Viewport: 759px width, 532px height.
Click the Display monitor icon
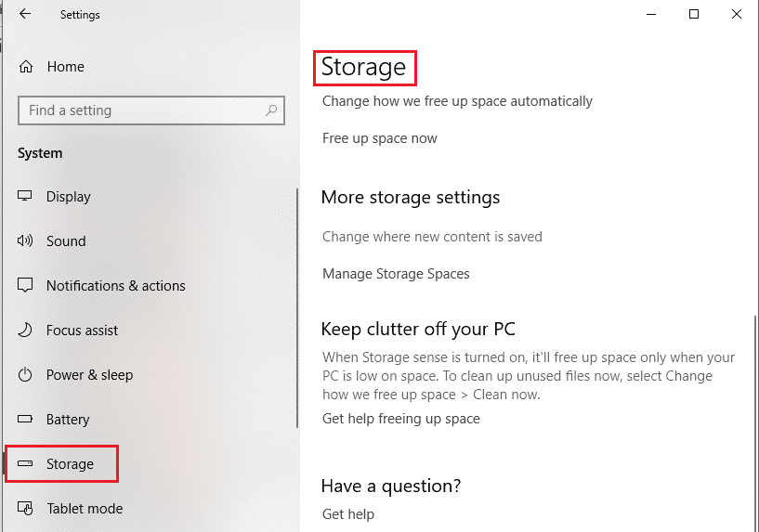coord(25,196)
